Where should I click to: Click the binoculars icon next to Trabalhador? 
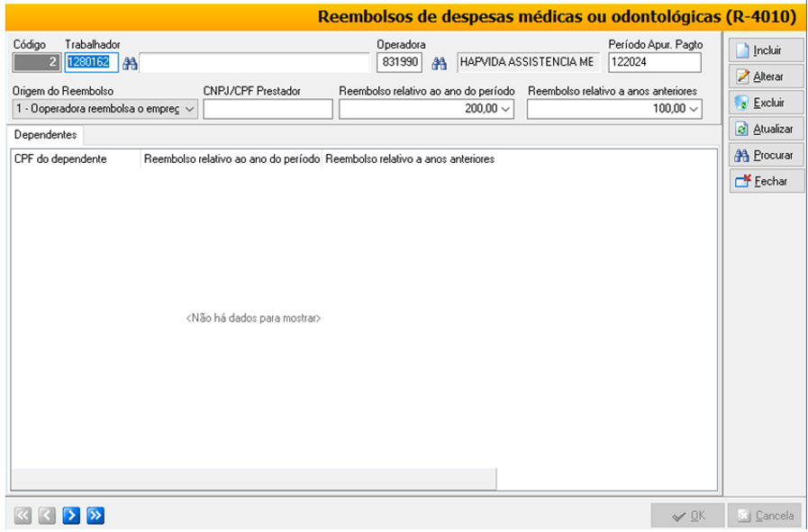click(130, 63)
